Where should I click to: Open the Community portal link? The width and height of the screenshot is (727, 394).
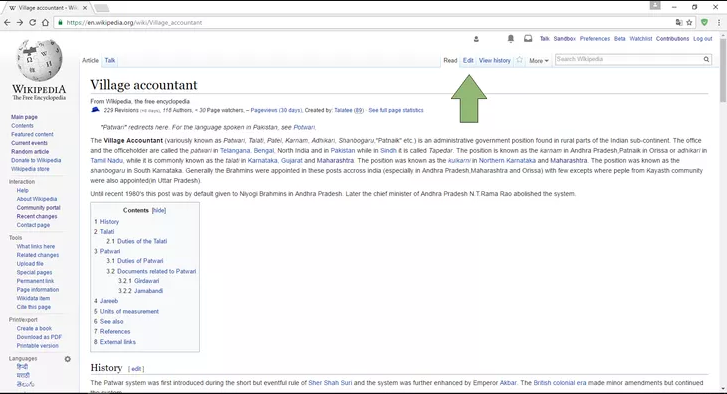click(38, 208)
